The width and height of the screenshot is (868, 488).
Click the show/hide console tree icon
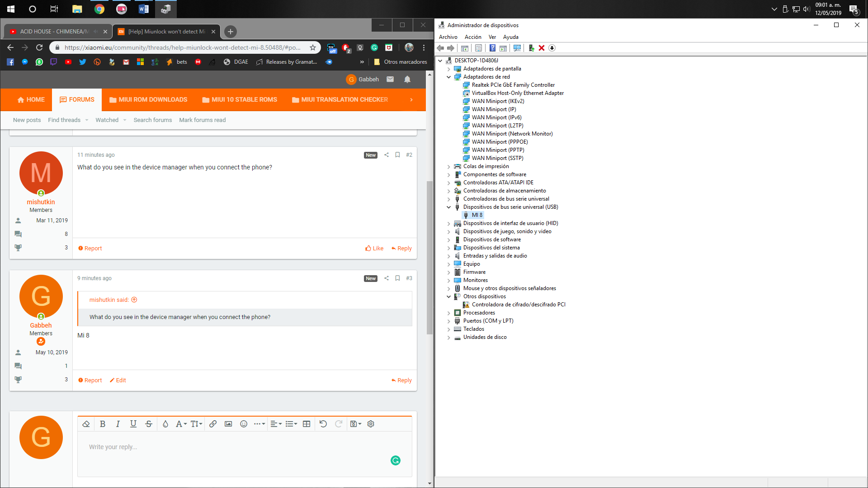point(464,48)
